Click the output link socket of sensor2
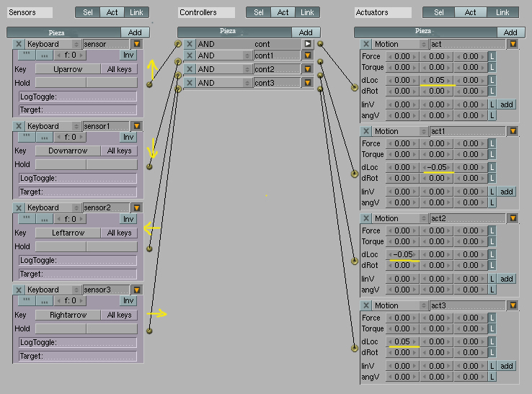532x394 pixels. coord(149,249)
